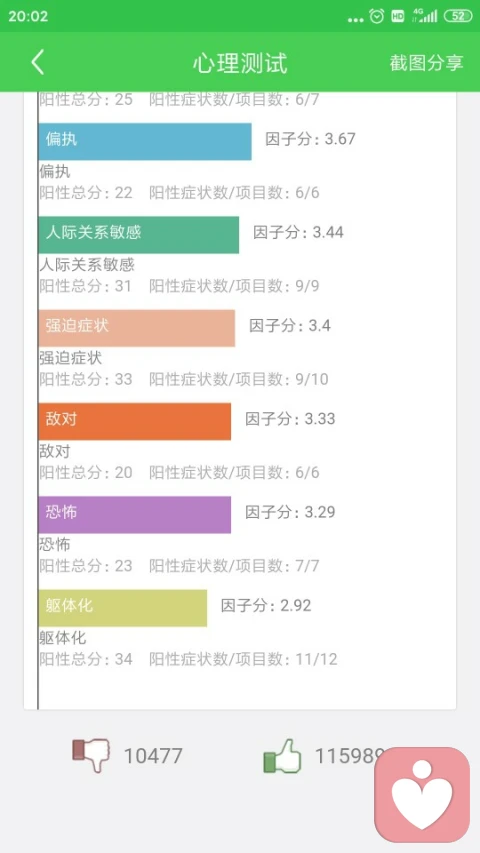Click the 因子分: 2.92 score label
The width and height of the screenshot is (480, 853).
[266, 605]
